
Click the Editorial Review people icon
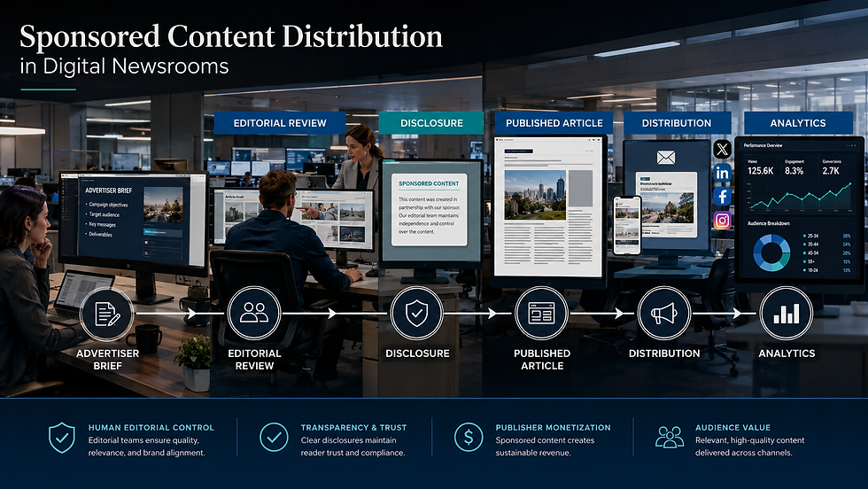pyautogui.click(x=254, y=313)
